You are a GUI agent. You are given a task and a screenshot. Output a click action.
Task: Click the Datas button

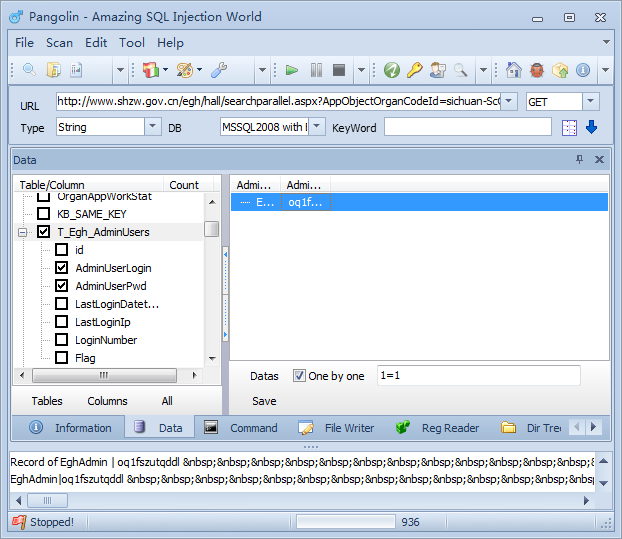tap(264, 376)
